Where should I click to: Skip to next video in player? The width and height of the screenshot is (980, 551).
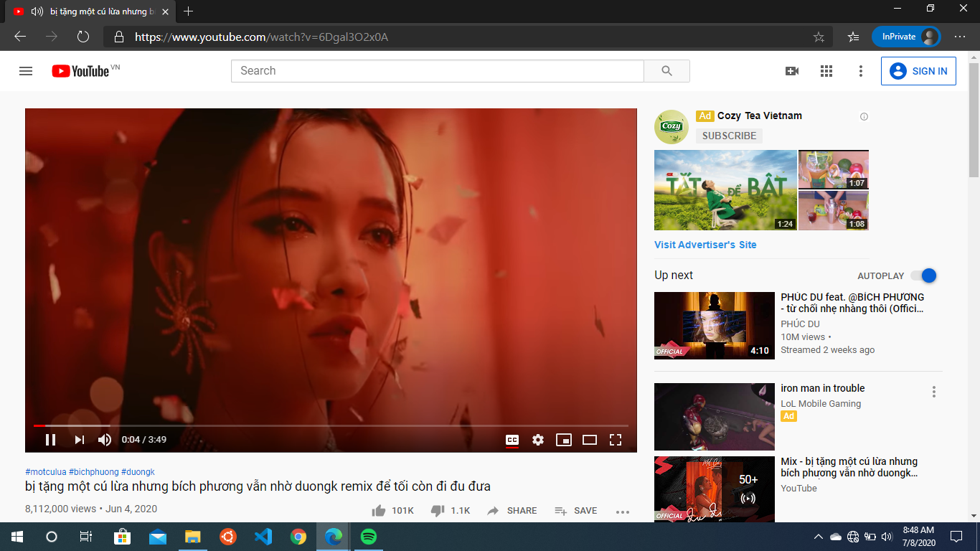(x=79, y=440)
